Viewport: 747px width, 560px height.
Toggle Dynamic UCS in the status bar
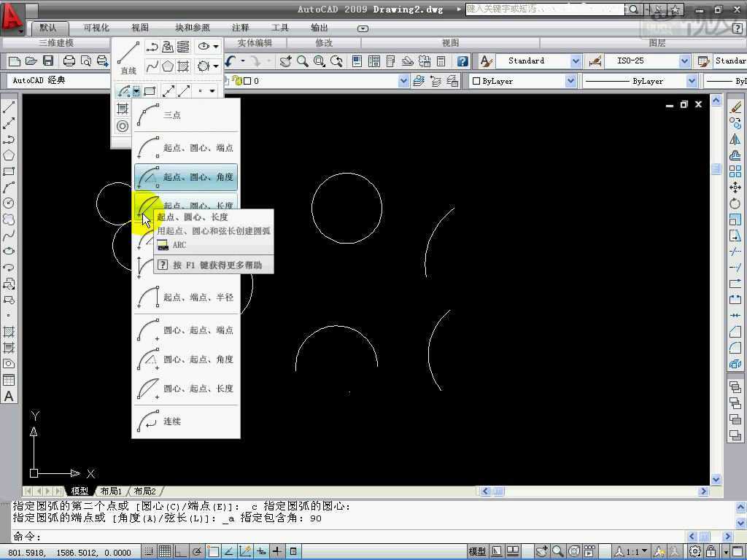tap(245, 551)
